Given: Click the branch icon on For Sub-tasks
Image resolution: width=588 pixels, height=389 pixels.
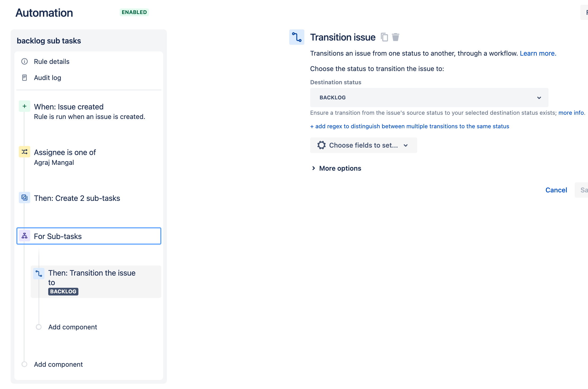Looking at the screenshot, I should point(24,236).
